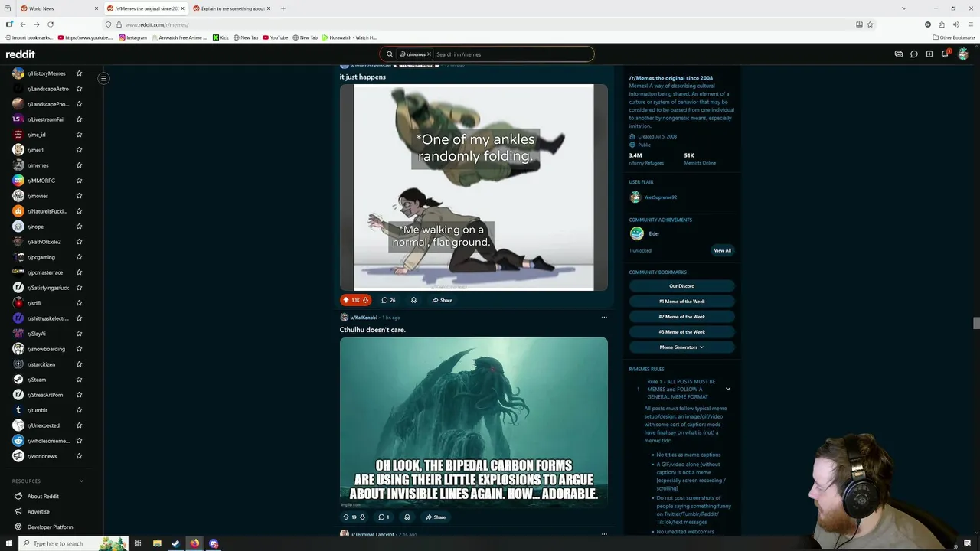980x551 pixels.
Task: Toggle favorite star for r/me_irl
Action: click(x=79, y=135)
